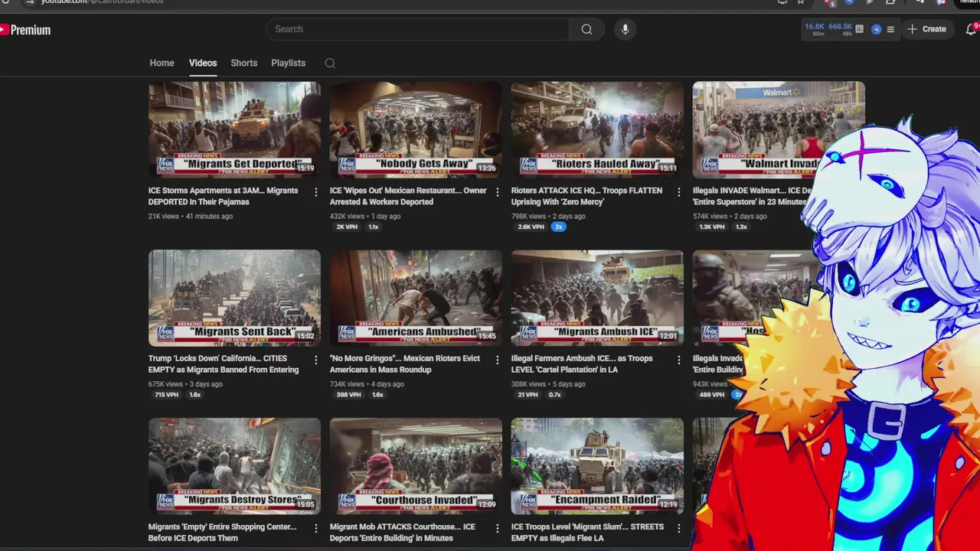
Task: Open the Shorts channel tab
Action: [x=244, y=63]
